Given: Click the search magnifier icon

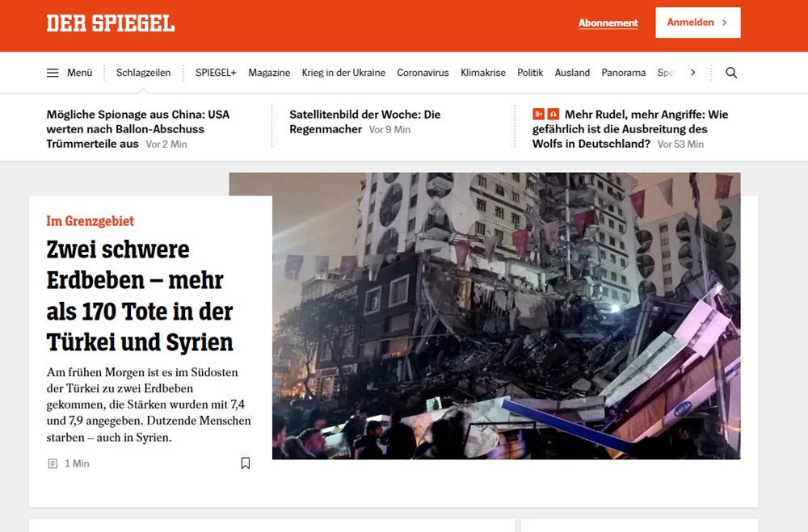Looking at the screenshot, I should click(731, 73).
